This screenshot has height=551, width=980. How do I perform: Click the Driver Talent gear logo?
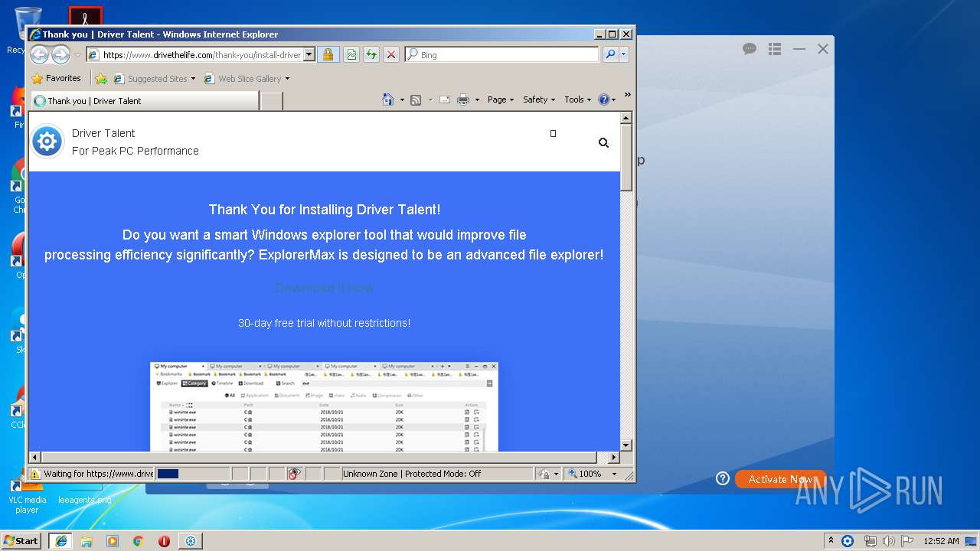[47, 142]
